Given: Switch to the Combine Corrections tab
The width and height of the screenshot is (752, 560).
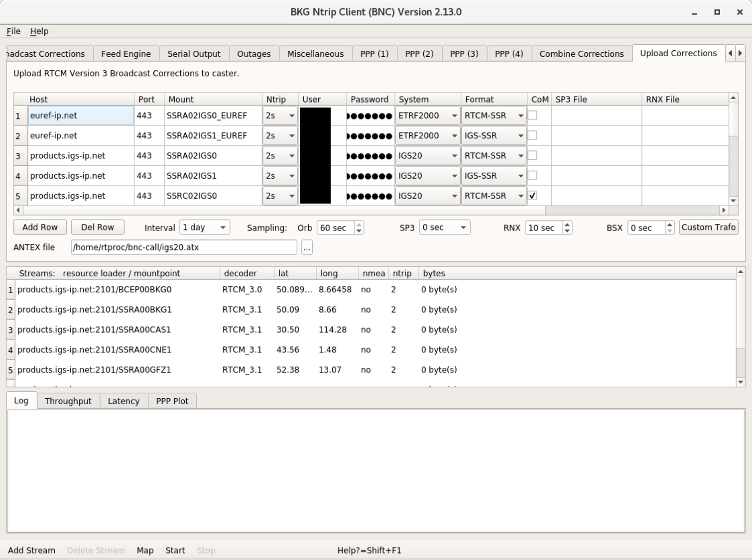Looking at the screenshot, I should 581,54.
